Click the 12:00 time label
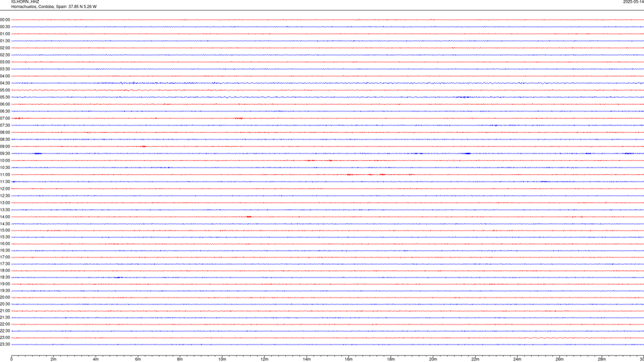This screenshot has height=362, width=644. click(5, 189)
